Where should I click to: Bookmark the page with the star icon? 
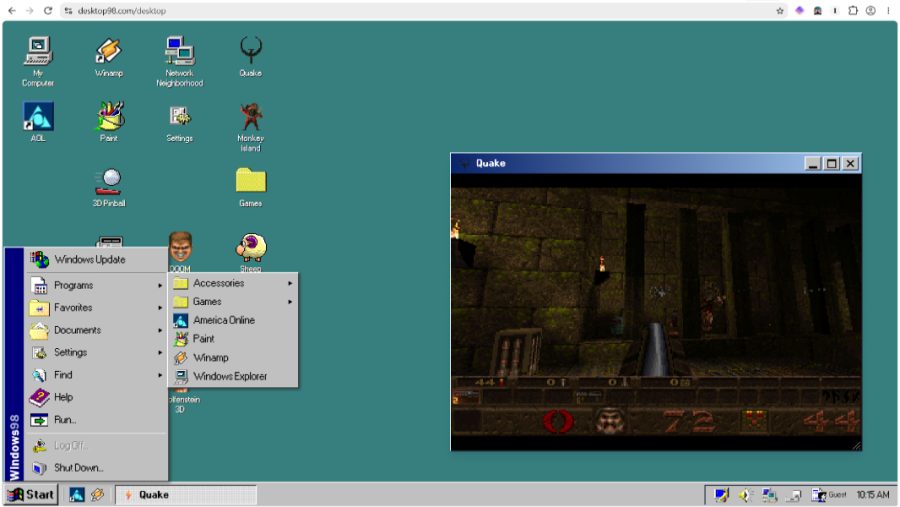click(x=779, y=10)
